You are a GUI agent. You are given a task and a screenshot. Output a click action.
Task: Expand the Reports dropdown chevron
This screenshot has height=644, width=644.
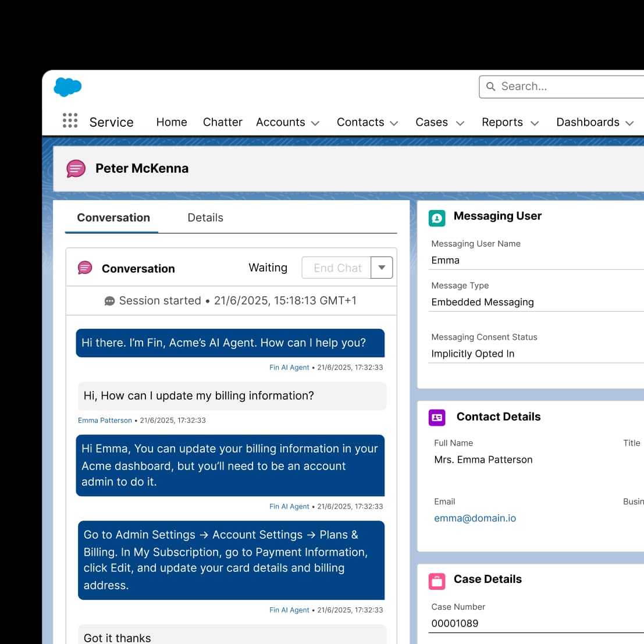coord(535,123)
